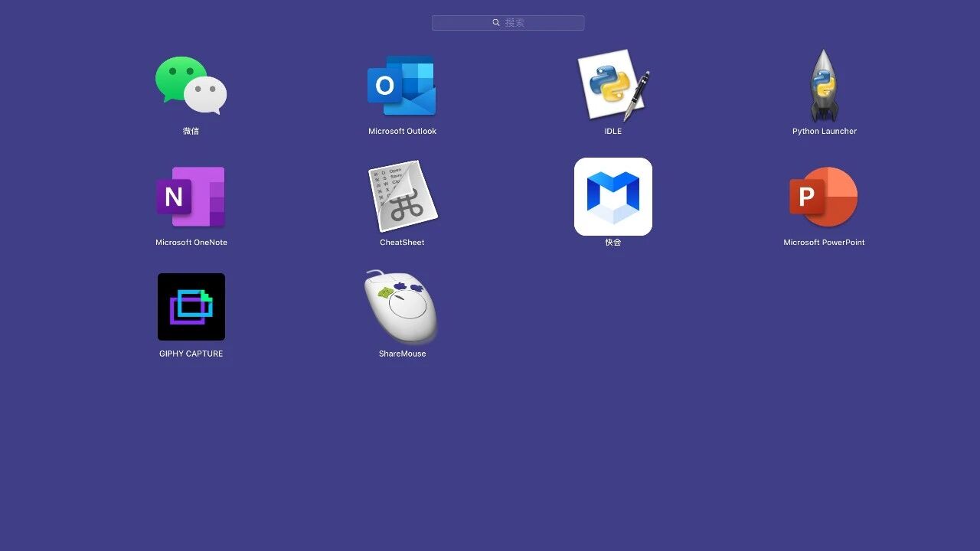The width and height of the screenshot is (980, 551).
Task: Launch the Python Launcher rocket icon
Action: 824,85
